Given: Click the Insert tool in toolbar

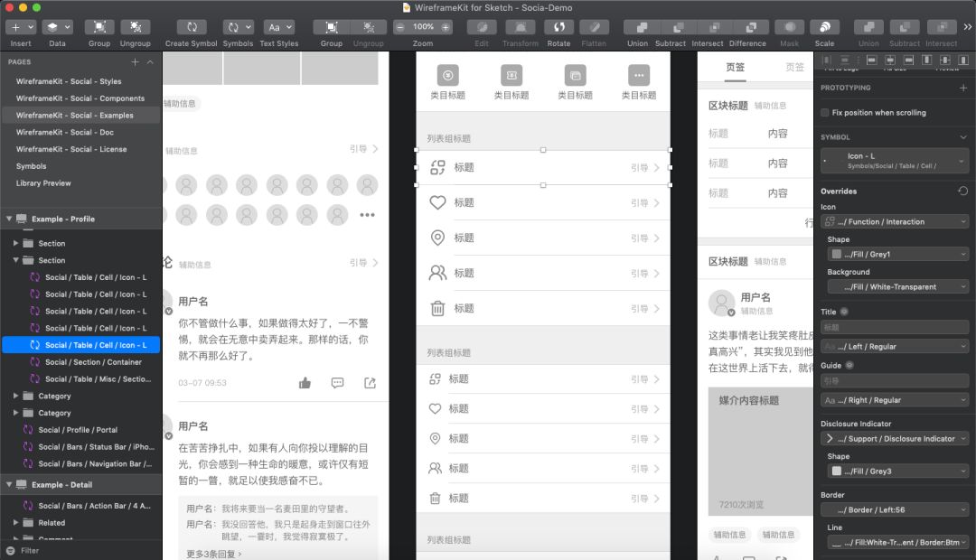Looking at the screenshot, I should click(x=20, y=28).
